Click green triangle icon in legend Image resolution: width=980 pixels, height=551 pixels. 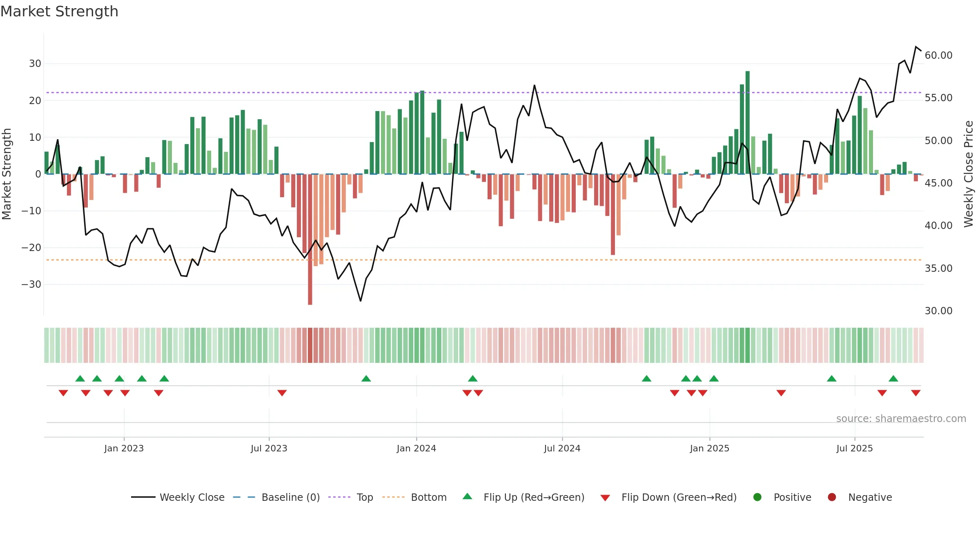point(468,496)
